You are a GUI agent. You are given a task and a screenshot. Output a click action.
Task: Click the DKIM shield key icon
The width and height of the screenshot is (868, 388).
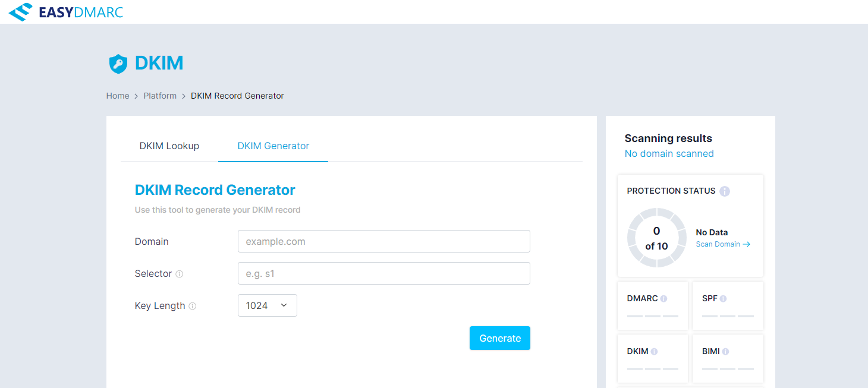pyautogui.click(x=118, y=64)
